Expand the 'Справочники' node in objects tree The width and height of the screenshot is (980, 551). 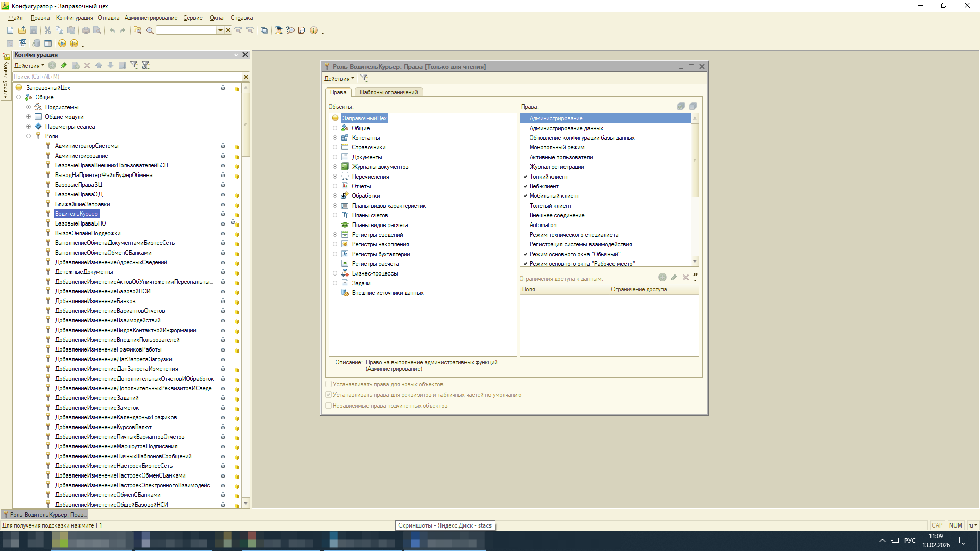coord(335,147)
